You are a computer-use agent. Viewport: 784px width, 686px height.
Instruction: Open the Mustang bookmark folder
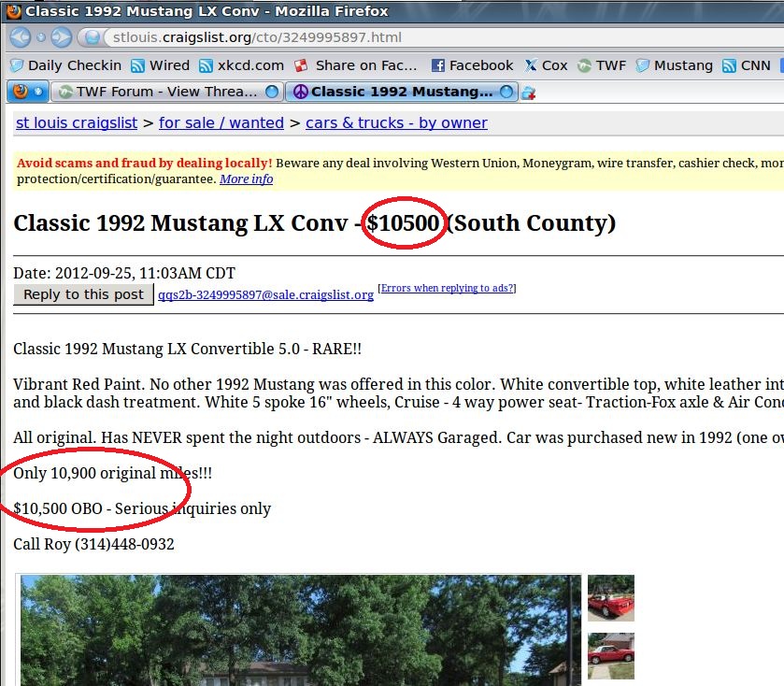click(675, 65)
